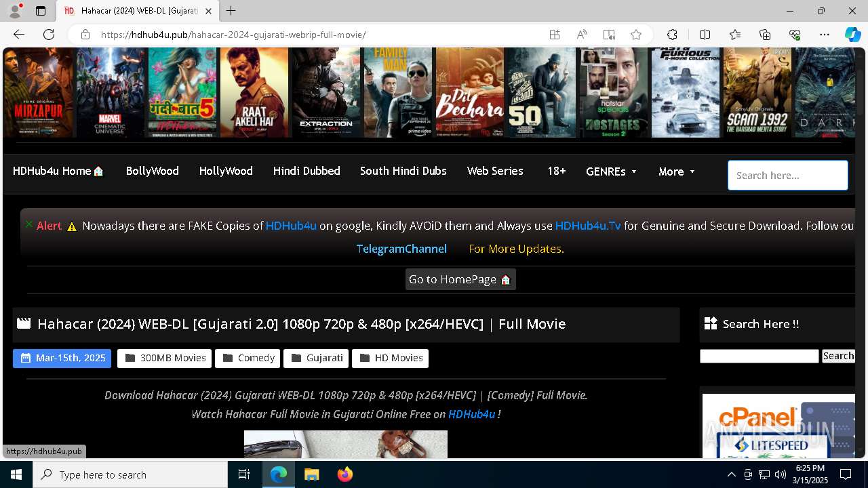Click the 'Search here...' input box
Image resolution: width=868 pixels, height=488 pixels.
[x=787, y=175]
